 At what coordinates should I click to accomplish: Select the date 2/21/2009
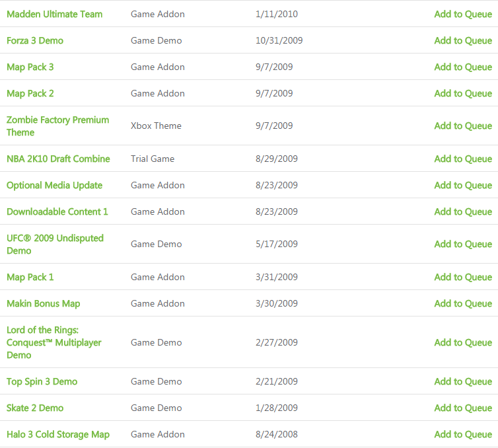tap(277, 381)
